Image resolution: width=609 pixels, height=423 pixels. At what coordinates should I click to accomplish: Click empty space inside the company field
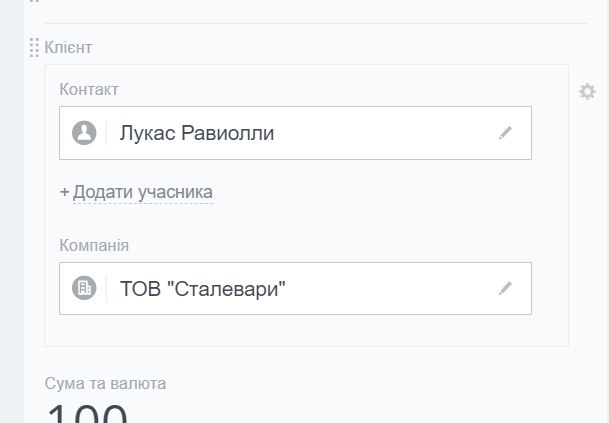[400, 288]
